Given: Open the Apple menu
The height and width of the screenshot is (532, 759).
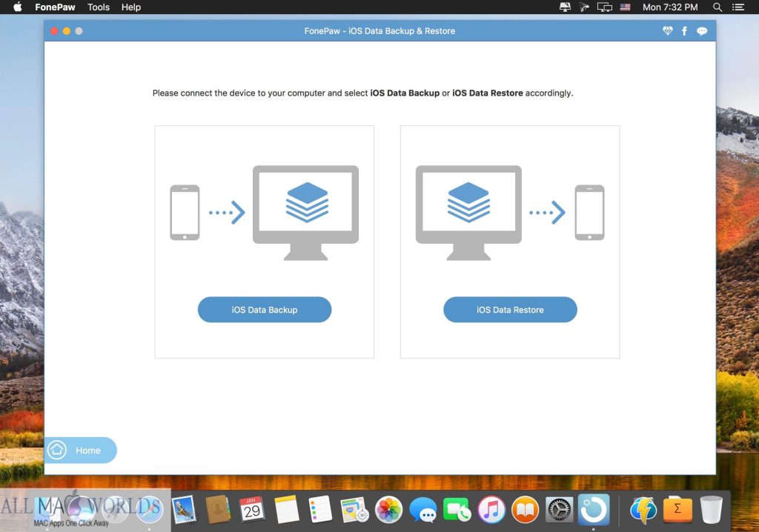Looking at the screenshot, I should 18,7.
